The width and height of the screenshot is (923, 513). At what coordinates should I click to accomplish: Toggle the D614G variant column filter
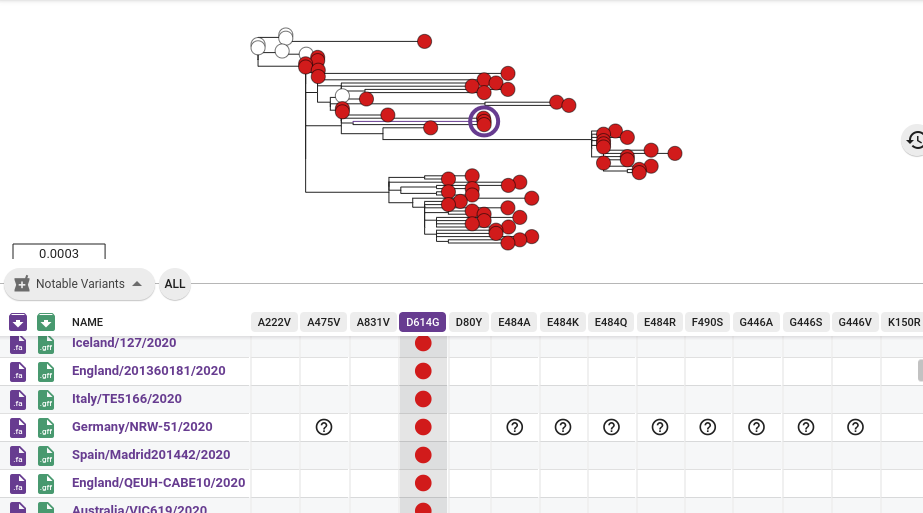[422, 322]
